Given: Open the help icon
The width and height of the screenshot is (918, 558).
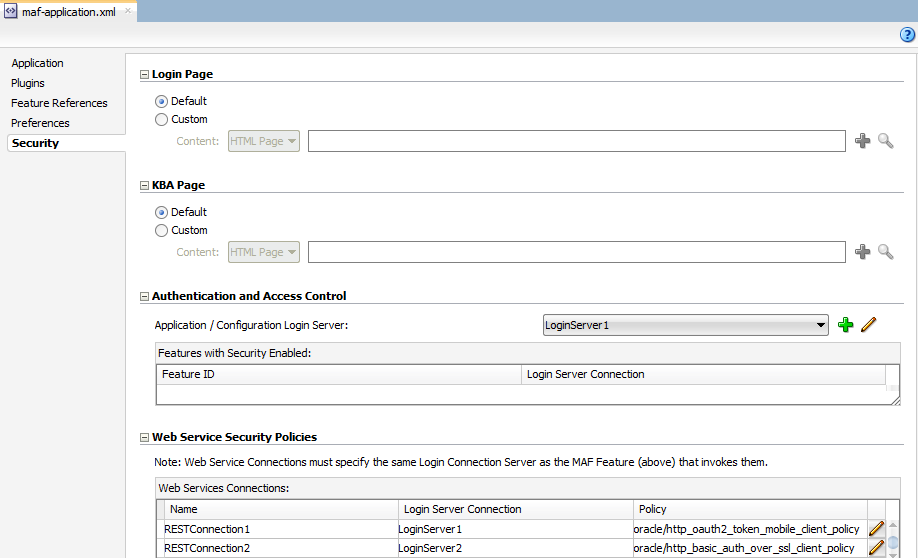Looking at the screenshot, I should [907, 35].
